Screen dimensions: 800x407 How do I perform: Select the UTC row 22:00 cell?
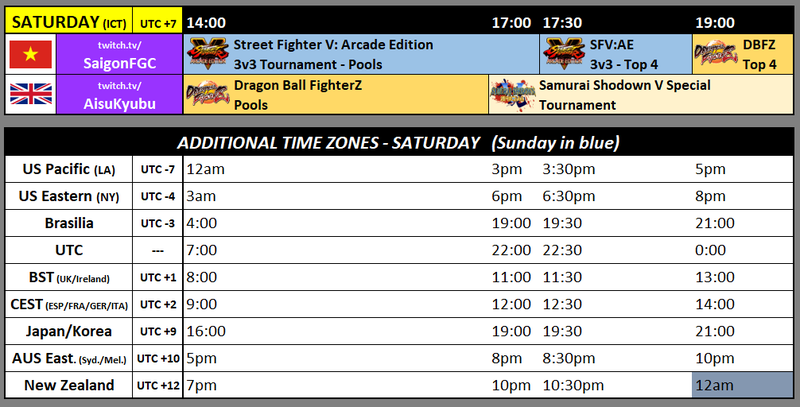[511, 250]
